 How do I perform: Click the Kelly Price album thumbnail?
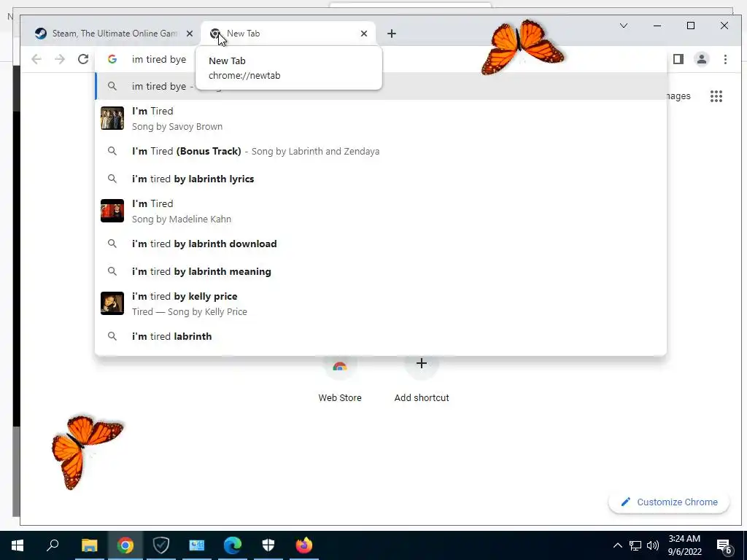point(112,303)
